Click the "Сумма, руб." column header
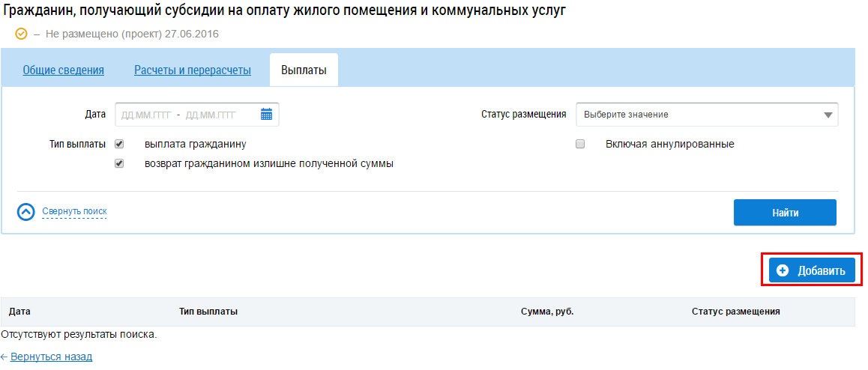This screenshot has width=868, height=370. click(546, 312)
